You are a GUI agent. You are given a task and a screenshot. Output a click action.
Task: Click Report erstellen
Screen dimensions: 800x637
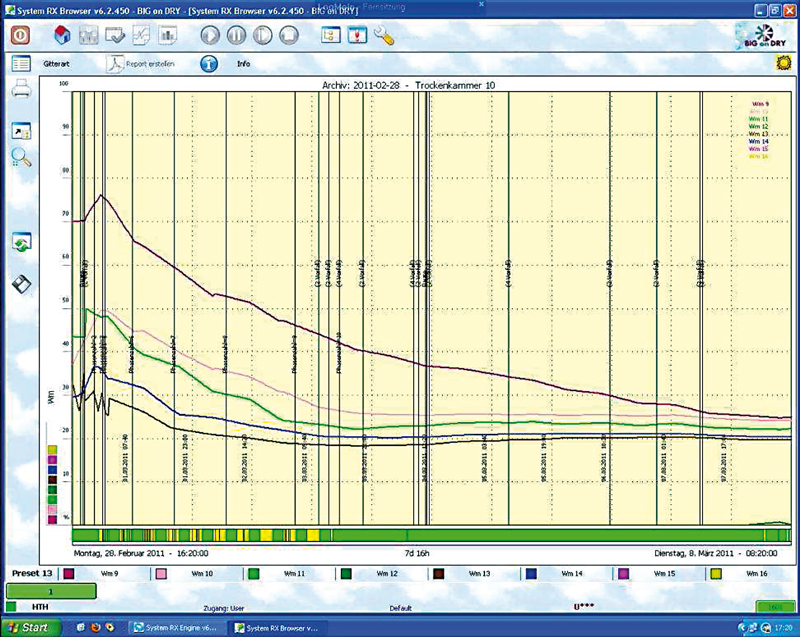150,64
